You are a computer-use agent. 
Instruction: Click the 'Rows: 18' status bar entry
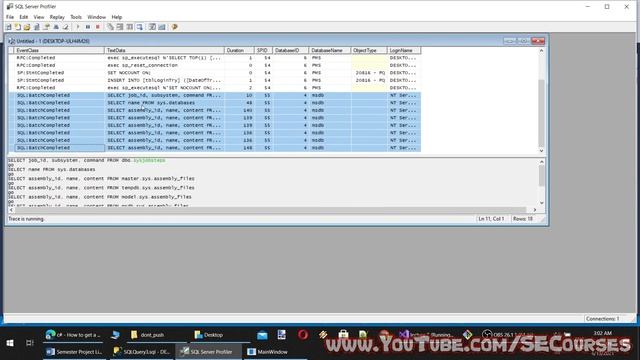(523, 219)
